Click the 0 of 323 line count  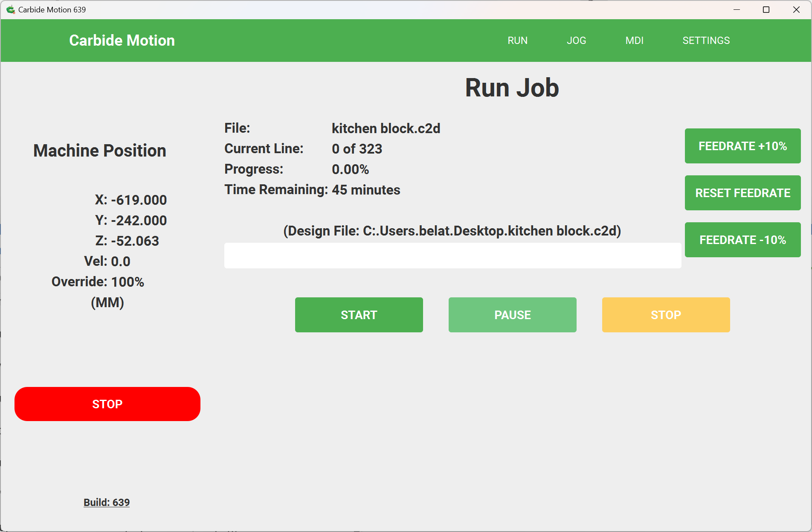(357, 149)
